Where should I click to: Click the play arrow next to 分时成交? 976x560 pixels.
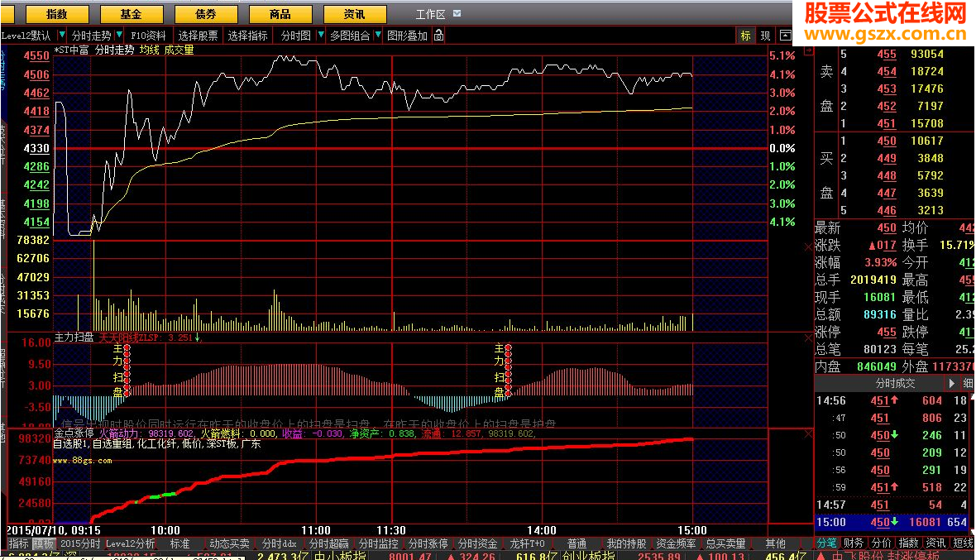[951, 383]
